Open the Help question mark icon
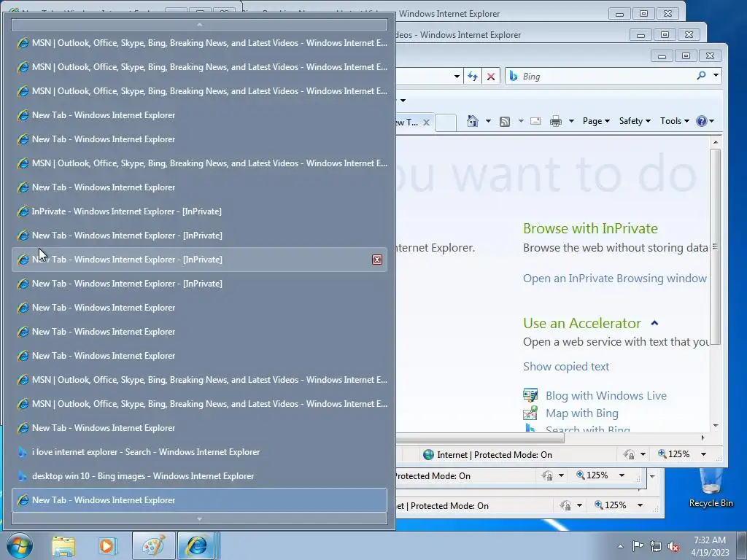 point(701,121)
